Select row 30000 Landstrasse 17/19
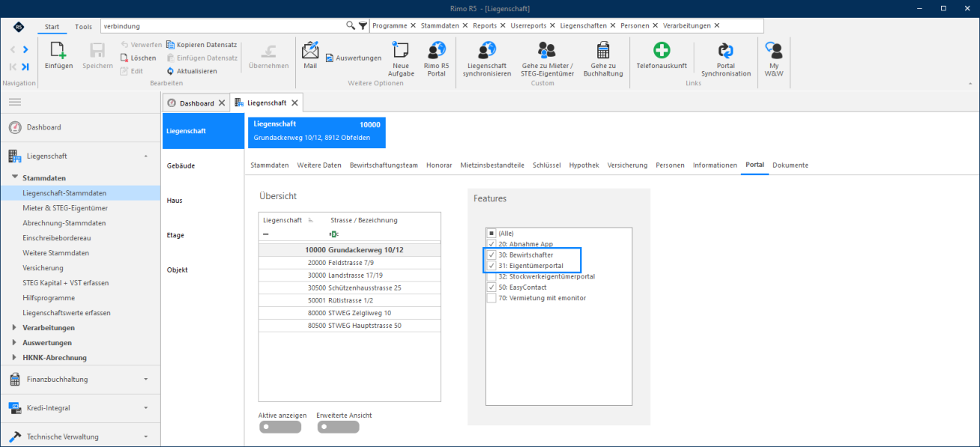The image size is (980, 447). (350, 275)
